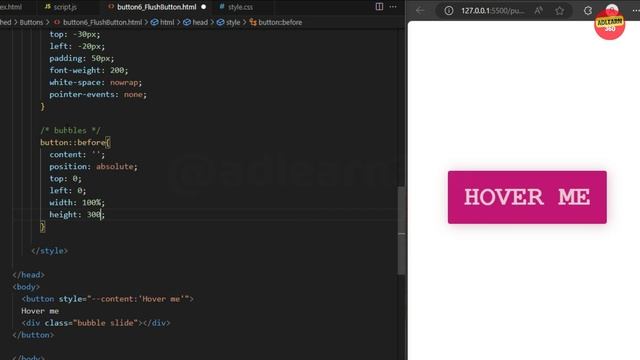Click the 'button::before{' selector line

75,142
